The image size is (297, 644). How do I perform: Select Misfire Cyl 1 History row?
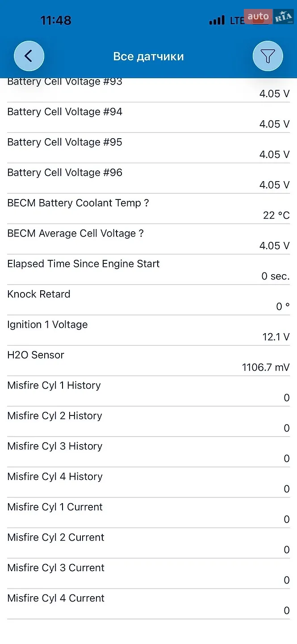click(x=148, y=391)
